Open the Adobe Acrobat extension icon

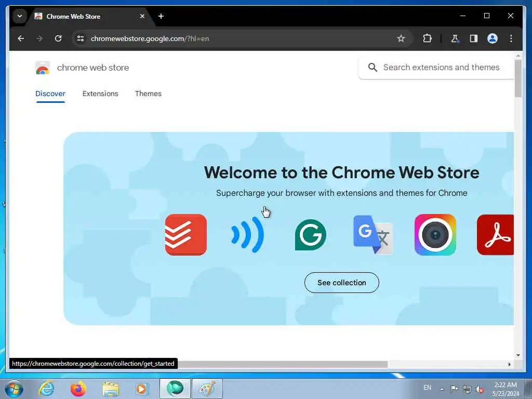coord(495,235)
